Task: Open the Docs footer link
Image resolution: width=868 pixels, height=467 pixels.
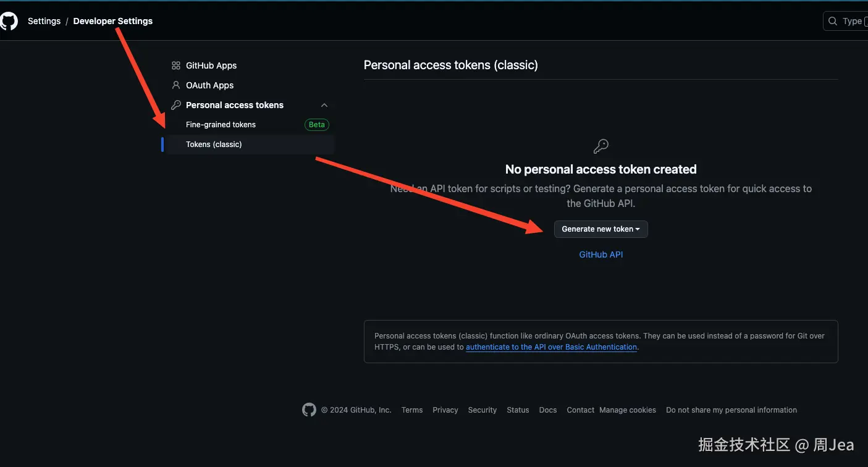Action: pyautogui.click(x=547, y=410)
